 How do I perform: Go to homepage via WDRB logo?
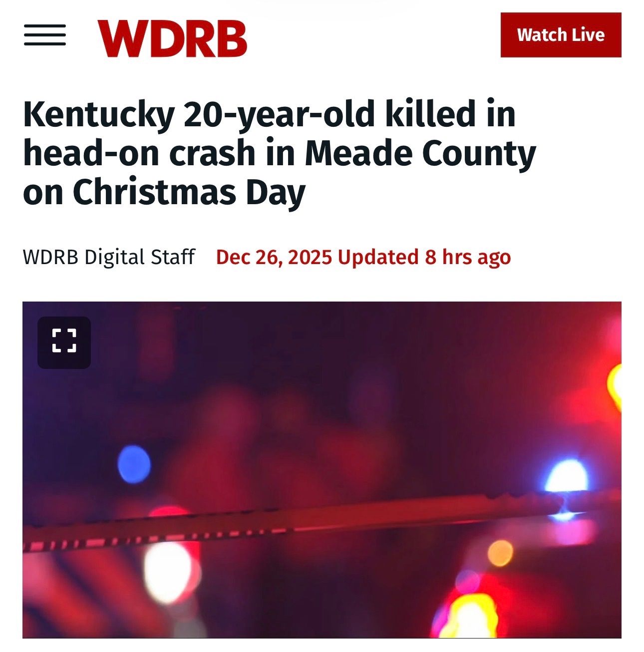(172, 38)
